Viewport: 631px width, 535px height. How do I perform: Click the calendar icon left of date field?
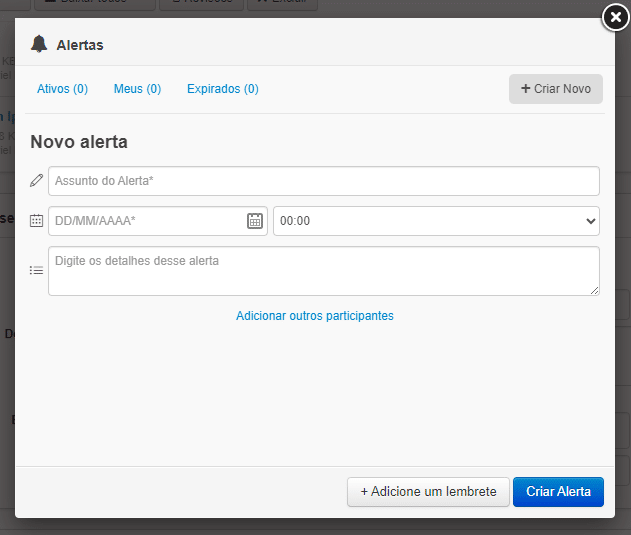tap(37, 221)
